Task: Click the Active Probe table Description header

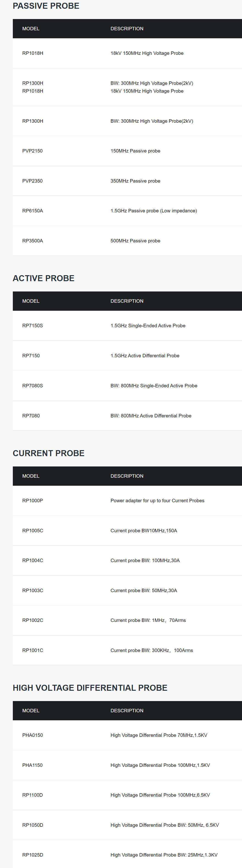Action: click(x=127, y=301)
